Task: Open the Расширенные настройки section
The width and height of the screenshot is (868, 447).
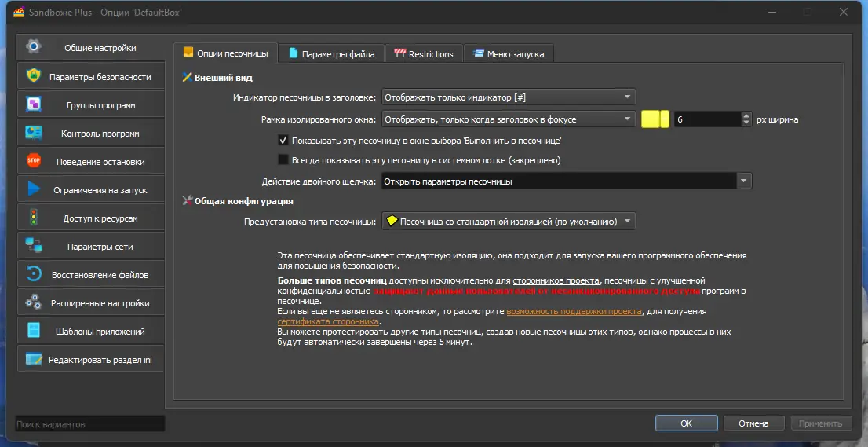Action: pyautogui.click(x=91, y=302)
